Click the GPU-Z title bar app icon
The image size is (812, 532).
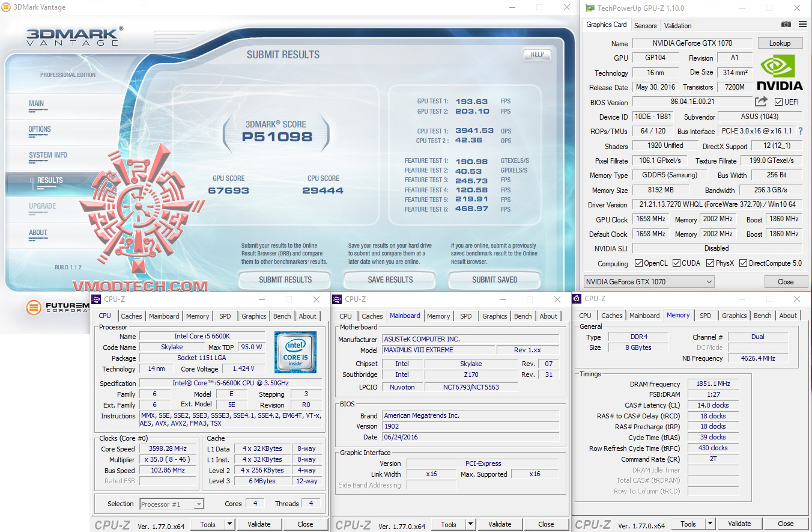click(x=590, y=8)
